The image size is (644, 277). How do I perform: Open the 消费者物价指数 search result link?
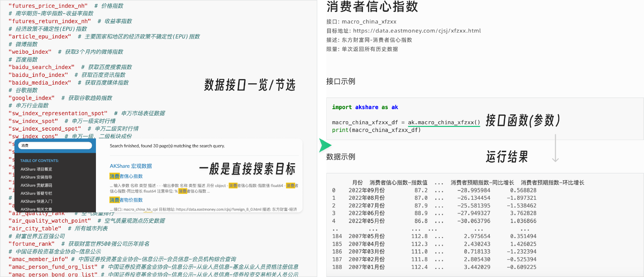pos(126,200)
